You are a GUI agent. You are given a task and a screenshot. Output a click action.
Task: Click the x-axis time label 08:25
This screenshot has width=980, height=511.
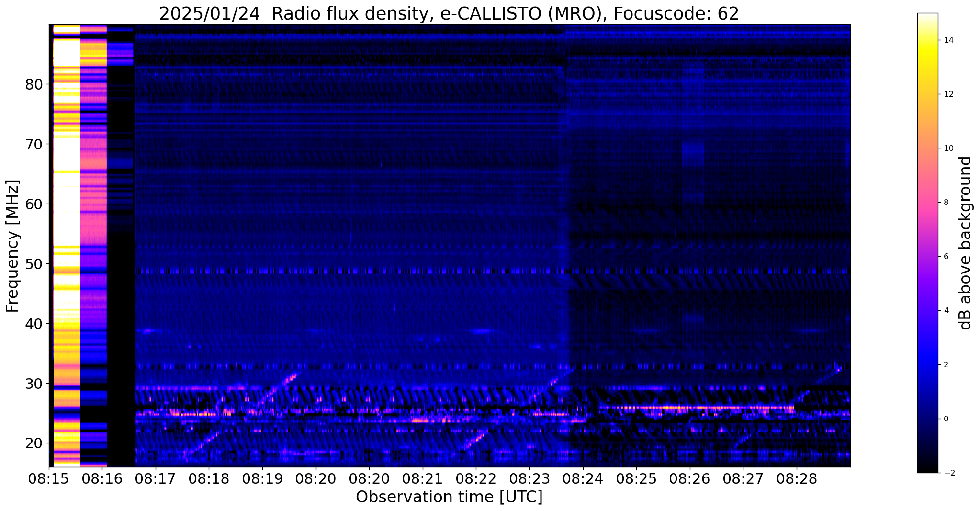[x=636, y=479]
